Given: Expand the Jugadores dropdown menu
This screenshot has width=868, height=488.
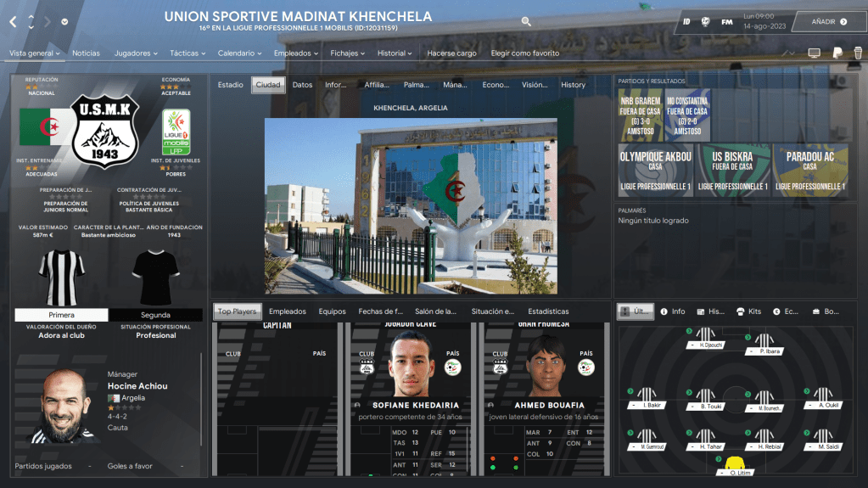Looking at the screenshot, I should click(x=136, y=53).
